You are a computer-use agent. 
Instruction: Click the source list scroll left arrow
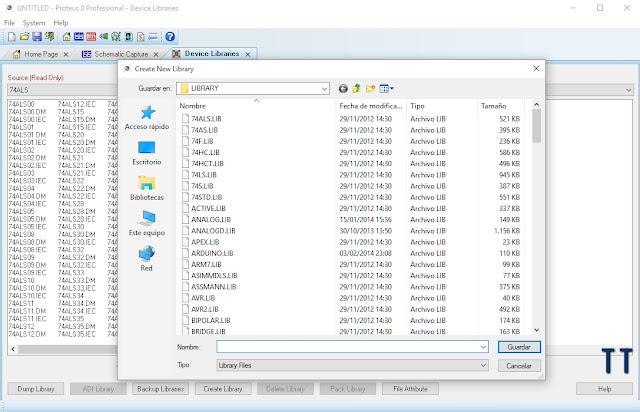click(x=13, y=350)
